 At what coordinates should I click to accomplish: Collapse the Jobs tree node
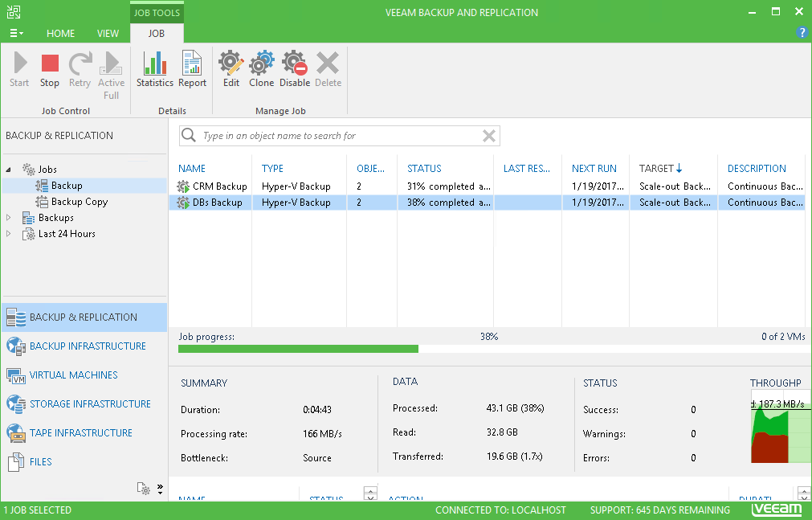pos(8,170)
